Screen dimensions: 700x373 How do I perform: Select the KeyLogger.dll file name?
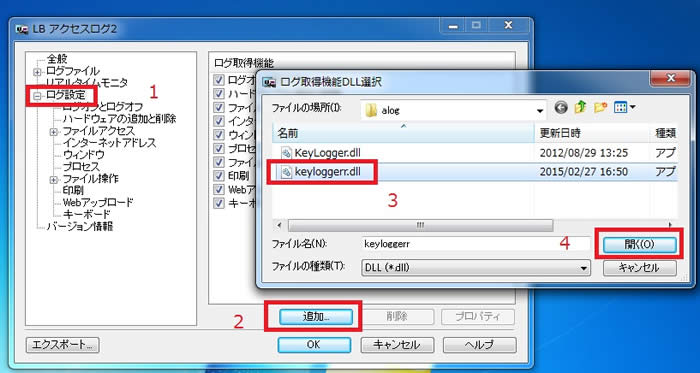point(327,153)
